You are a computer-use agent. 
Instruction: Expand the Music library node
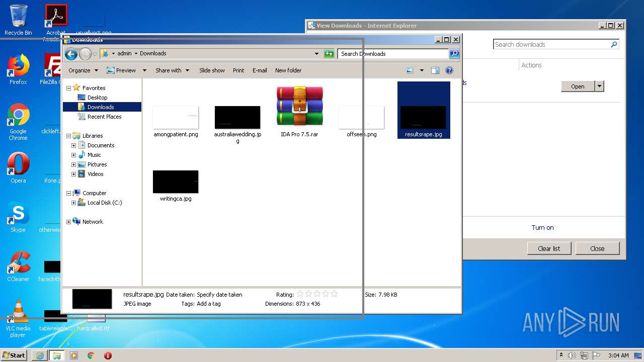coord(74,155)
